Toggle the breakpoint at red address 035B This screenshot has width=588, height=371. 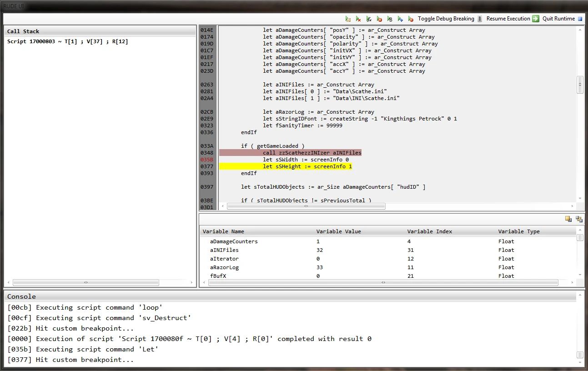(x=207, y=160)
